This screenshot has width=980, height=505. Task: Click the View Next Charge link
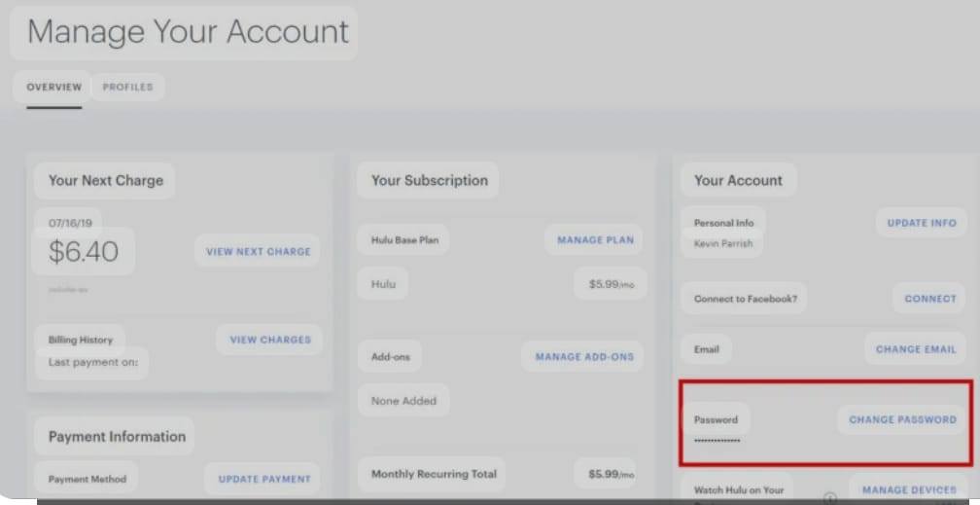coord(259,252)
